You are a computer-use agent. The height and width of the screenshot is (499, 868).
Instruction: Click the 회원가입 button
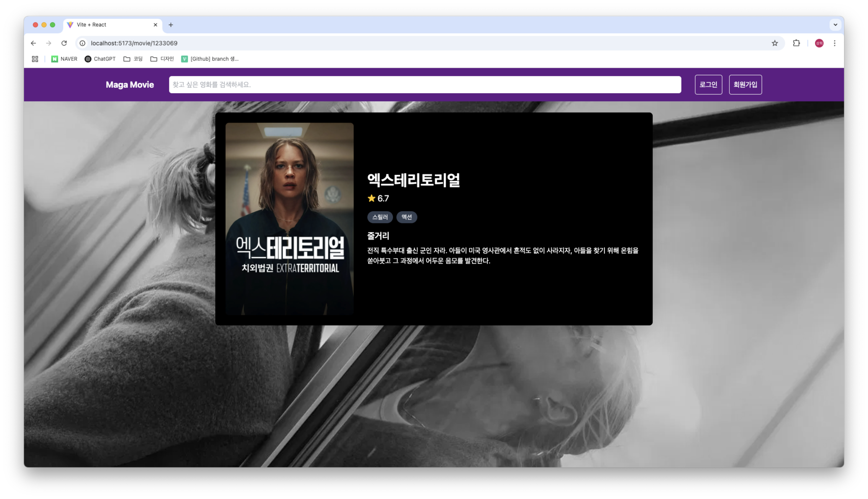[x=745, y=85]
